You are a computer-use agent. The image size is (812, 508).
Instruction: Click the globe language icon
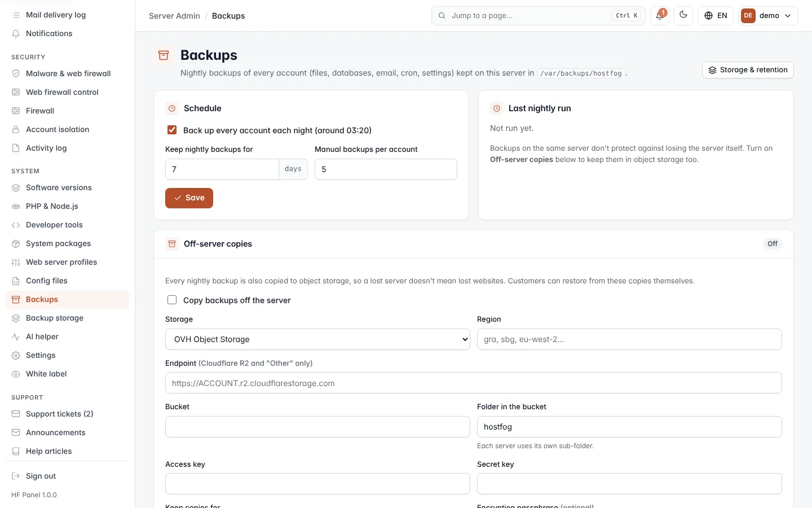[x=709, y=16]
